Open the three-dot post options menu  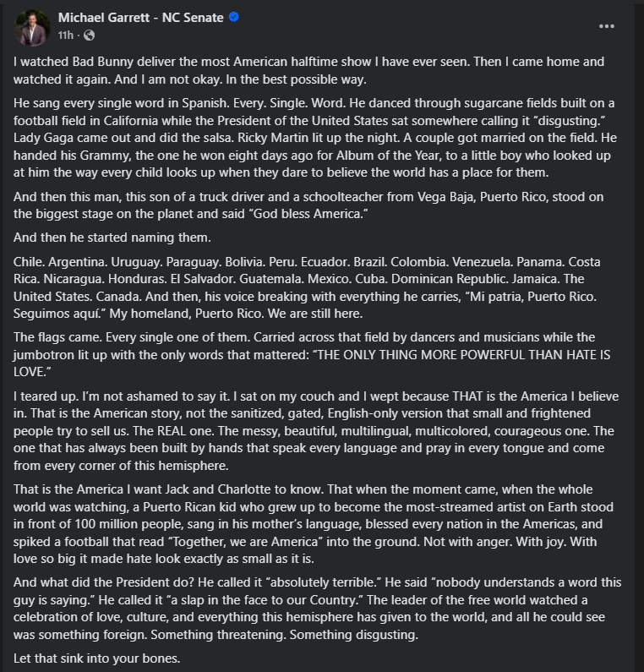[x=607, y=27]
